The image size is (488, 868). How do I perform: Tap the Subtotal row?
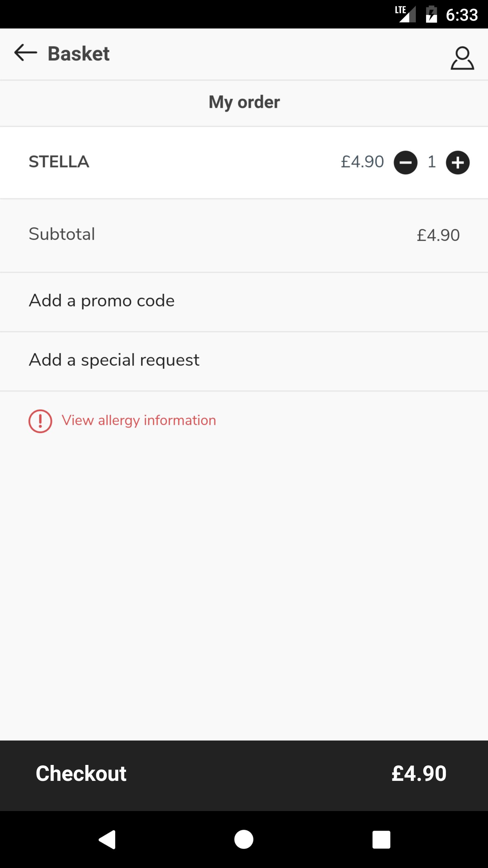tap(244, 235)
